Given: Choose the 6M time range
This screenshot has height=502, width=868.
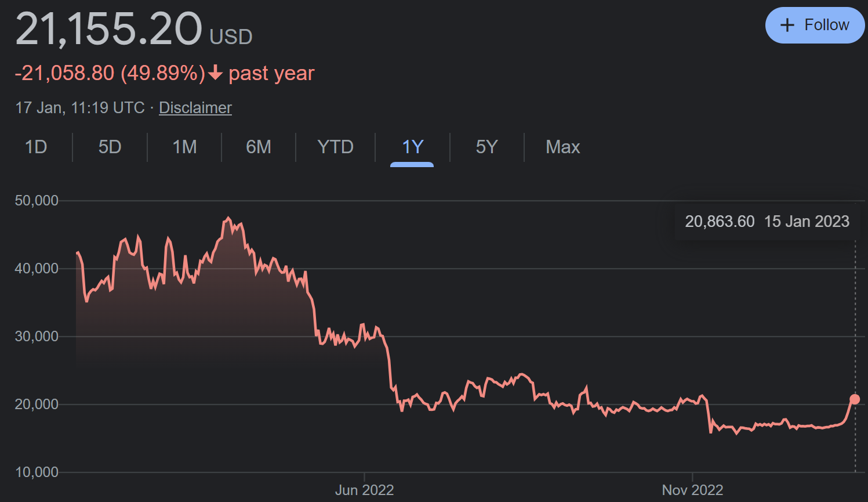Looking at the screenshot, I should pos(259,147).
